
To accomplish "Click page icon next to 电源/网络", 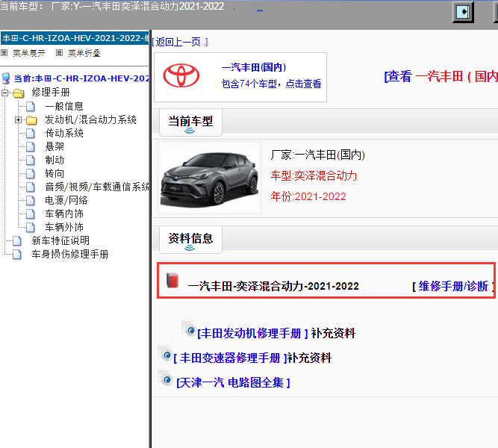I will point(31,201).
